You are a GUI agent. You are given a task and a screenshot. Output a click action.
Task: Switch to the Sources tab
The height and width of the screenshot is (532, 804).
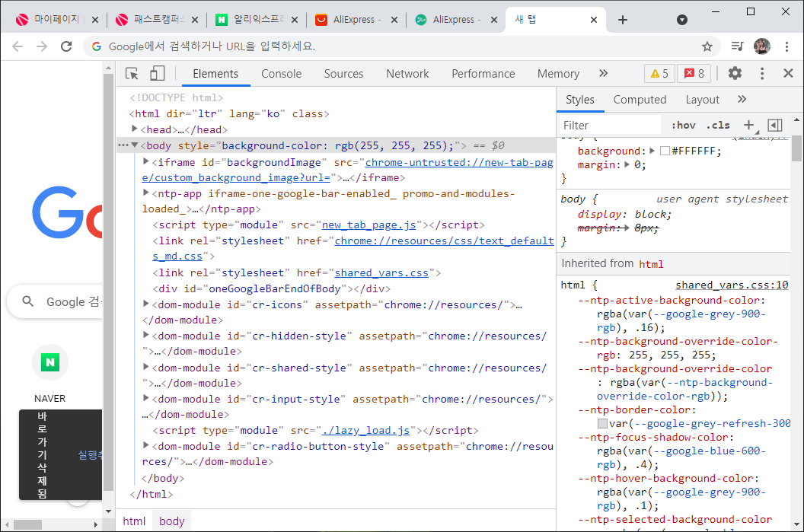[343, 74]
